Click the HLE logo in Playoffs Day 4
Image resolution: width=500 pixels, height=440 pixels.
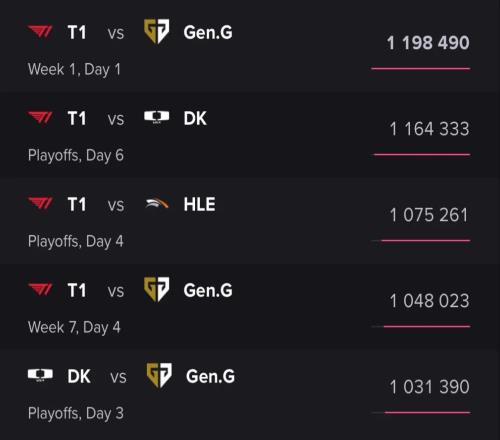(157, 203)
